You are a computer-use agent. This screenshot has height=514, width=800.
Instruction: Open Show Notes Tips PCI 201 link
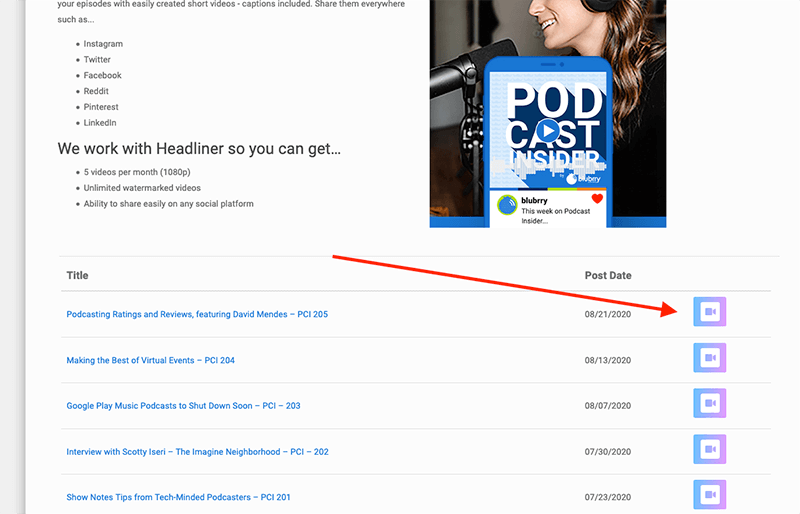click(x=178, y=497)
